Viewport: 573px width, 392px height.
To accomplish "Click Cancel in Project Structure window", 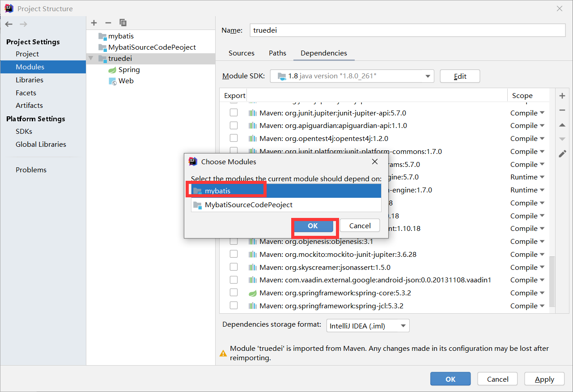I will click(x=498, y=379).
